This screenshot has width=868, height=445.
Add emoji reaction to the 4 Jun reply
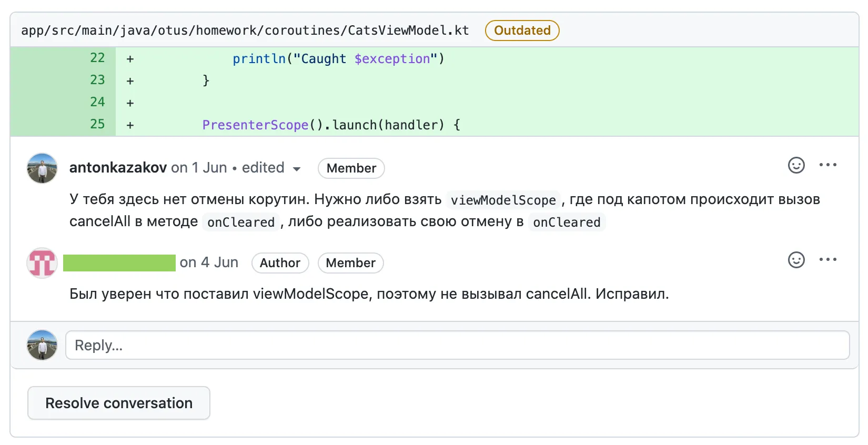796,260
